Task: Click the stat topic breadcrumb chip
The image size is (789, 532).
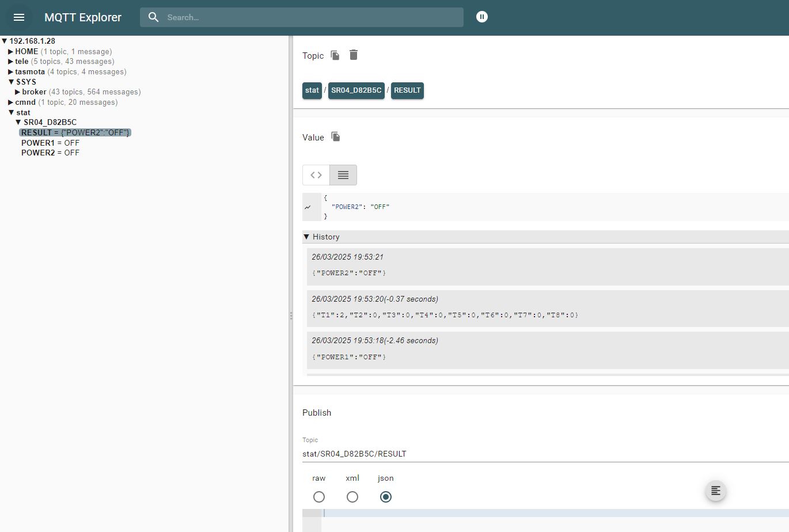Action: point(312,90)
